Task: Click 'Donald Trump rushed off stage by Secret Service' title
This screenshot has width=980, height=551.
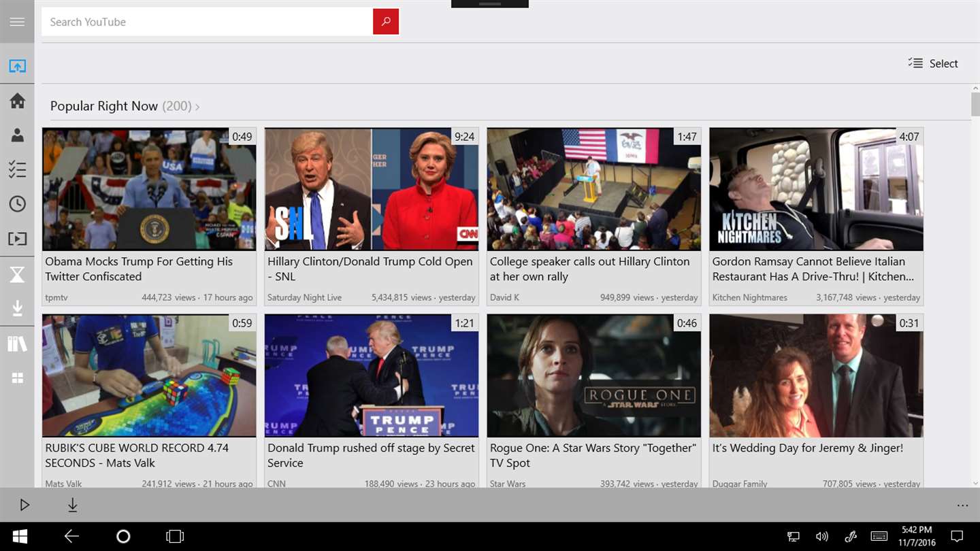Action: coord(371,455)
